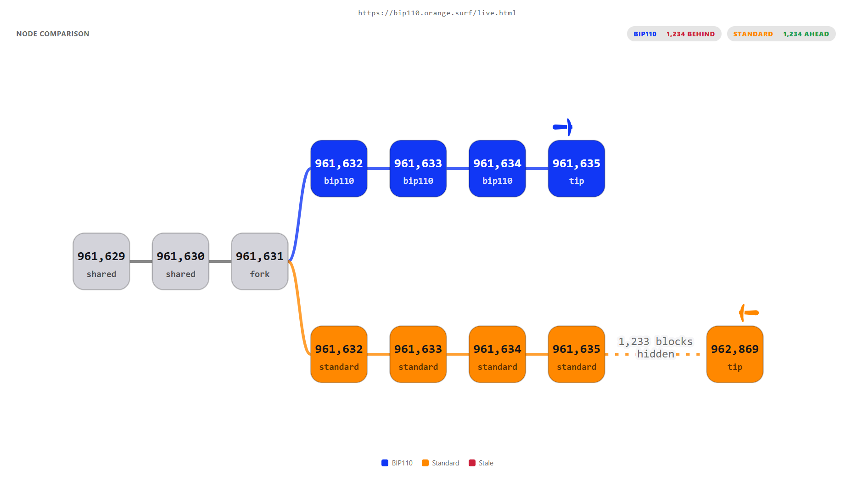Open blue bip110 block 961,633
This screenshot has width=868, height=493.
point(418,169)
